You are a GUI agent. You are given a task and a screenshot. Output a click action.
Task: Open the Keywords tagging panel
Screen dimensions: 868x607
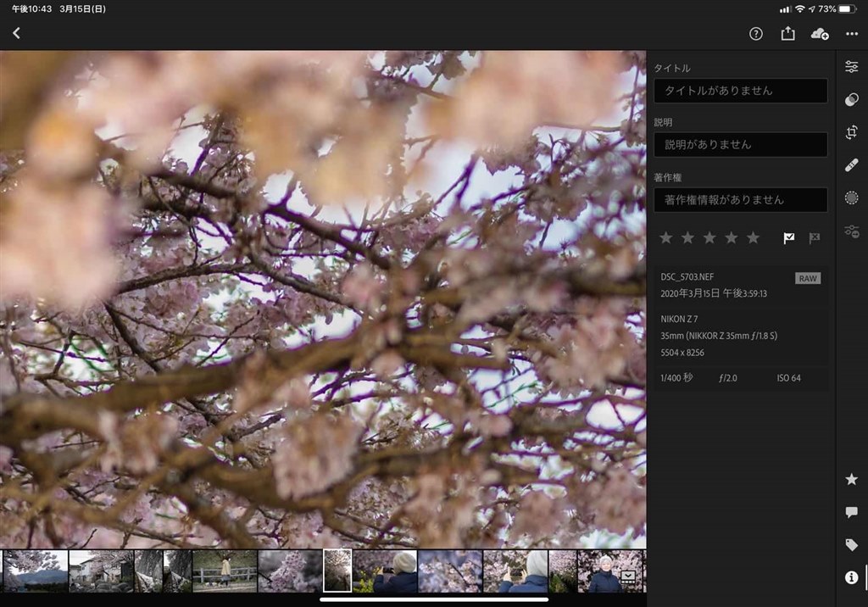852,543
